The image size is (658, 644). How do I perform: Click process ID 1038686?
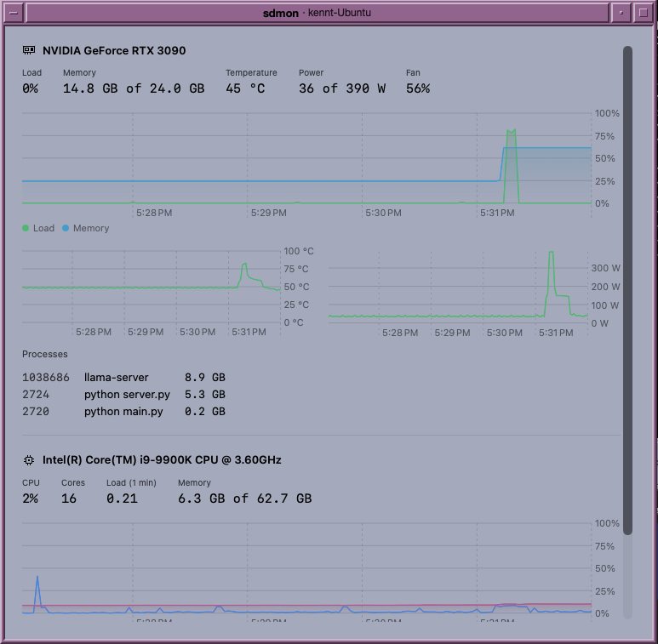[46, 378]
